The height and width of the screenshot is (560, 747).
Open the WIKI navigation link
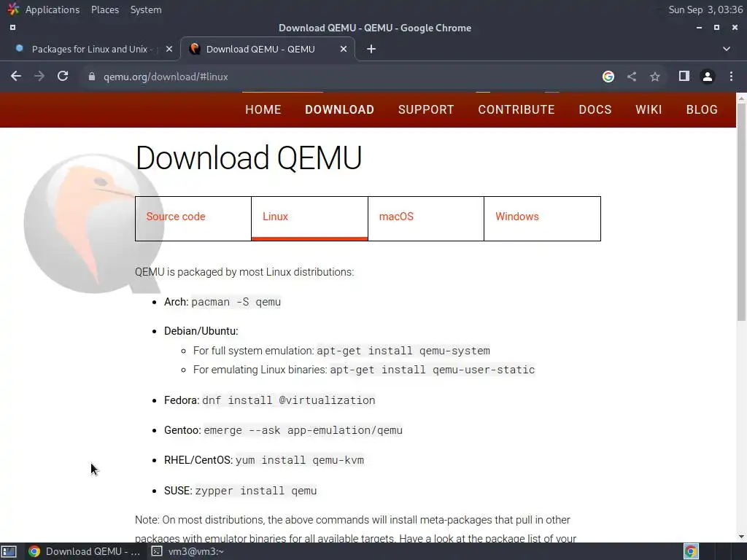point(649,109)
